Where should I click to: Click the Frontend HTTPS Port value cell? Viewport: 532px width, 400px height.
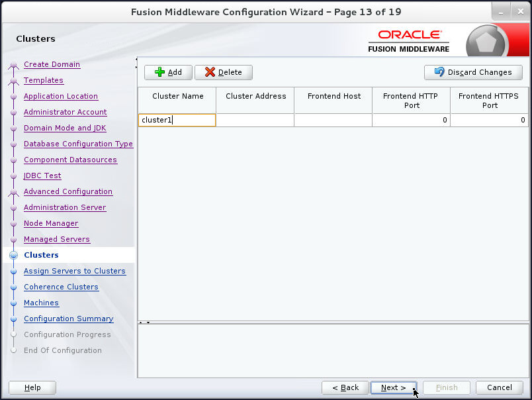pyautogui.click(x=489, y=121)
